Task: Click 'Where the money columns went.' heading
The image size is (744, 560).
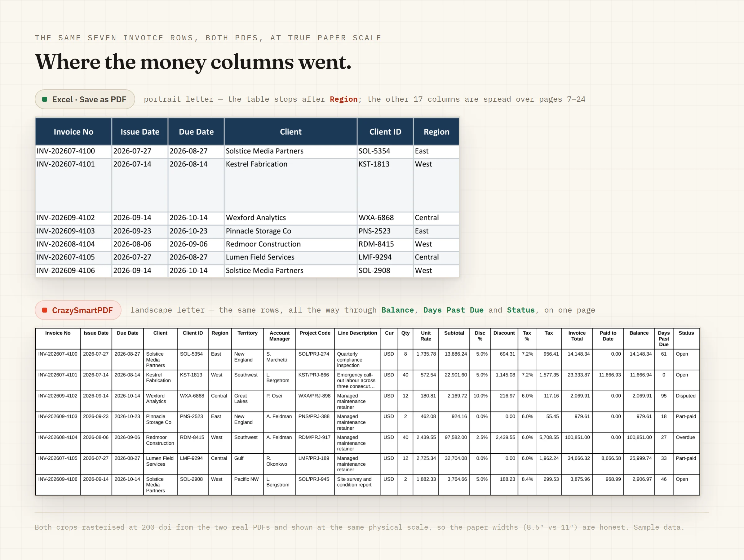Action: 193,62
